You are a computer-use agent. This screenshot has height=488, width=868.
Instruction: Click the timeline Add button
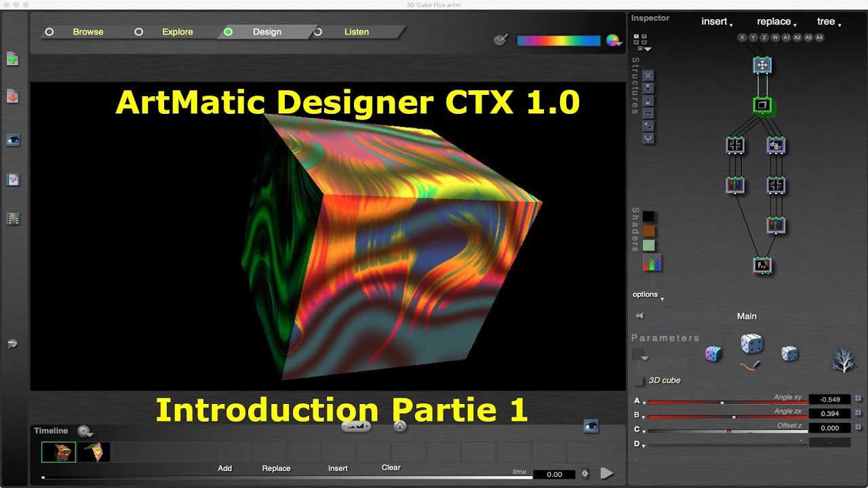click(x=225, y=468)
